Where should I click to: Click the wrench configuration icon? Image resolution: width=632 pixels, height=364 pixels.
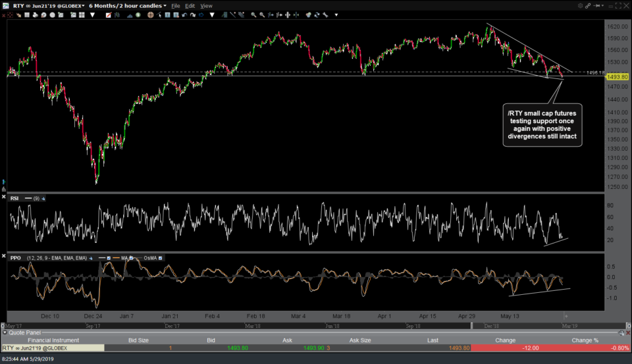tap(325, 15)
